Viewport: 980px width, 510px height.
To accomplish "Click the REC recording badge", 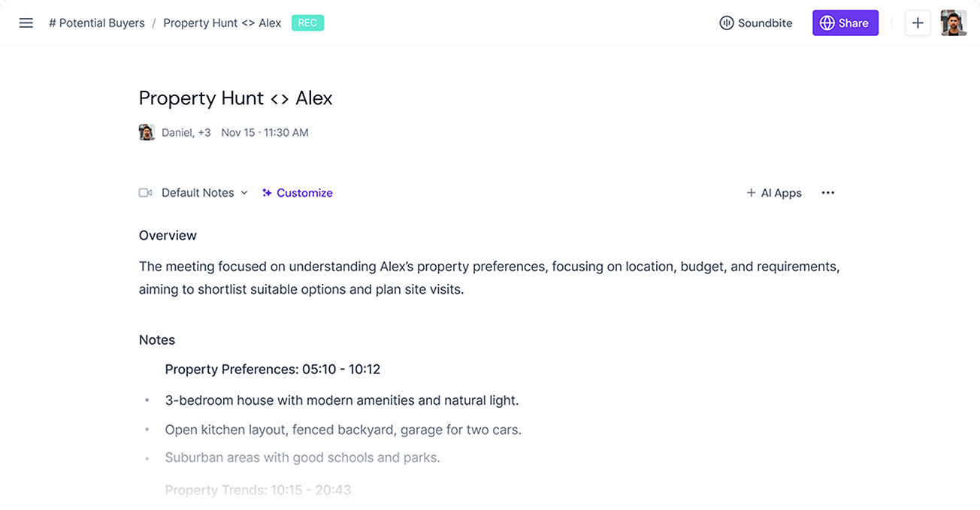I will point(307,23).
